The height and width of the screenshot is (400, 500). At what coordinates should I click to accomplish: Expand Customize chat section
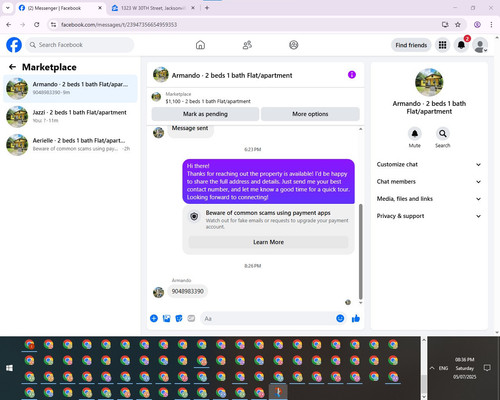[x=429, y=164]
